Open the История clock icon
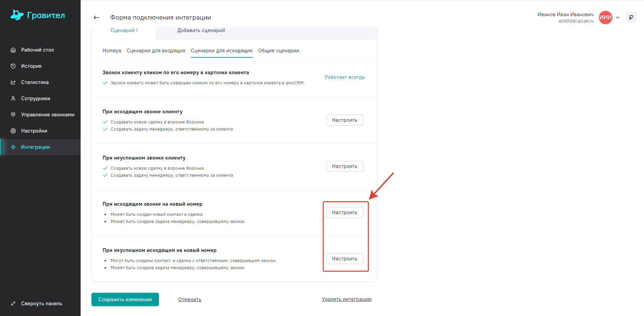 [13, 66]
